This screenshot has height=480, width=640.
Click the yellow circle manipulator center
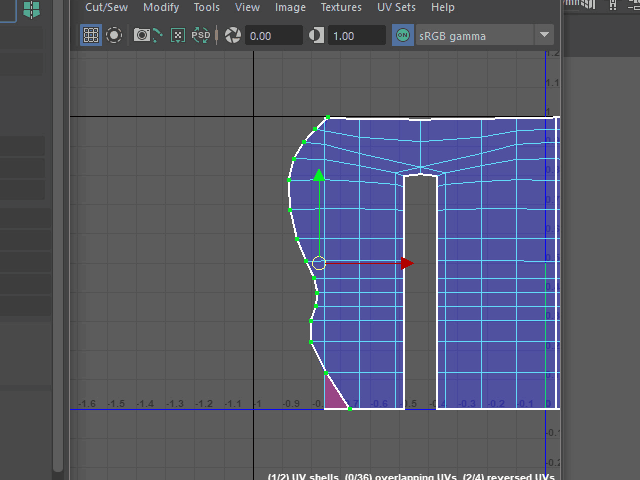[319, 263]
